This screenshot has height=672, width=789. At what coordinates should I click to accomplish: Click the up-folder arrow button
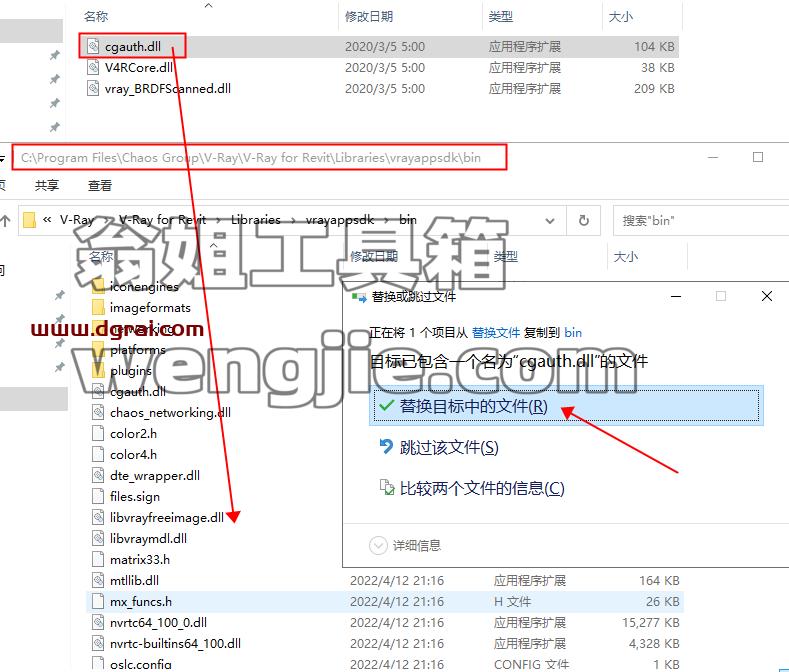6,220
